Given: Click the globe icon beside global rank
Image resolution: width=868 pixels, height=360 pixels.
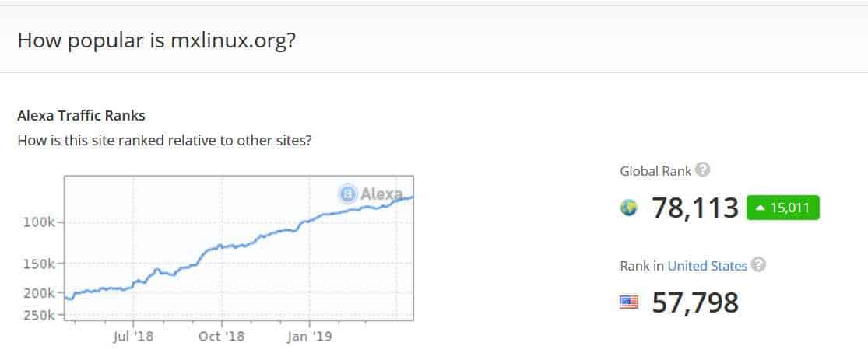Looking at the screenshot, I should pos(629,208).
